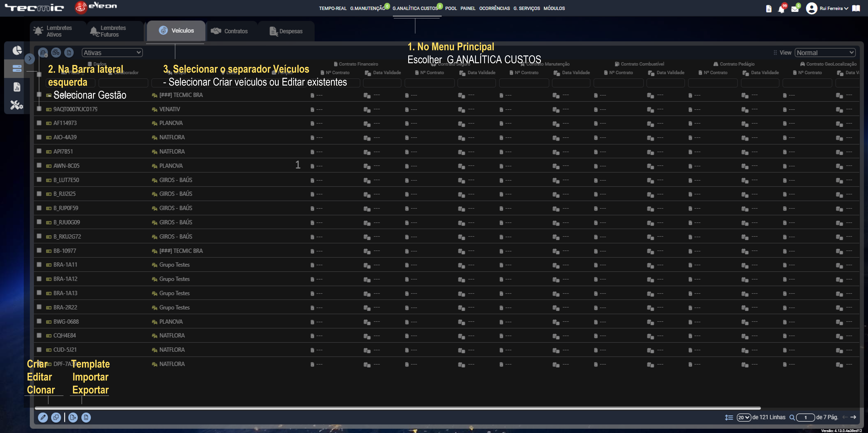
Task: Open the G.MANUTENÇÃO menu
Action: click(368, 8)
